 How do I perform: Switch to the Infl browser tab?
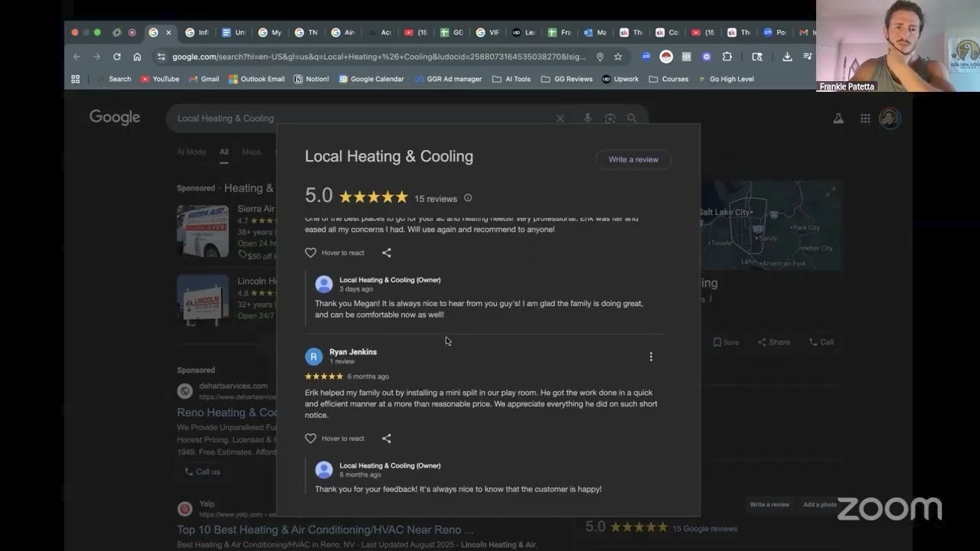coord(196,33)
